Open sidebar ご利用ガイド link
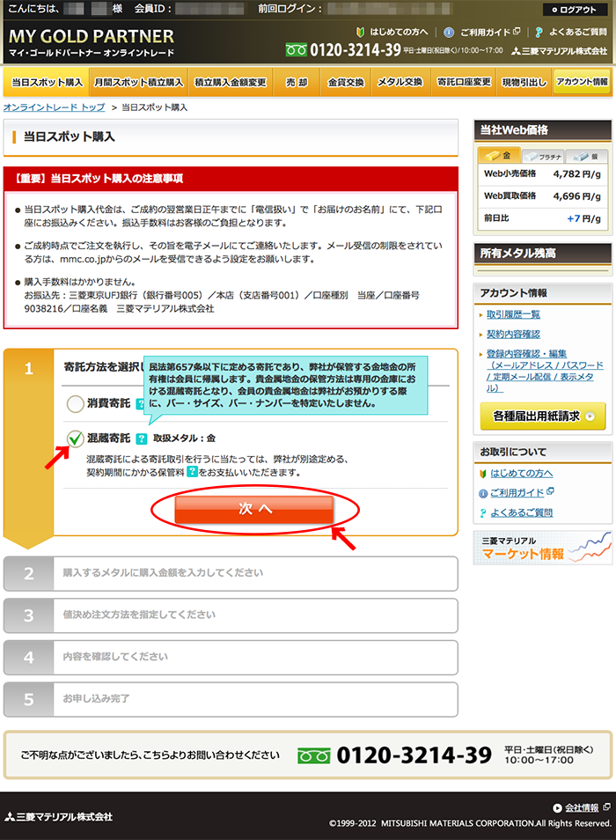 tap(517, 492)
